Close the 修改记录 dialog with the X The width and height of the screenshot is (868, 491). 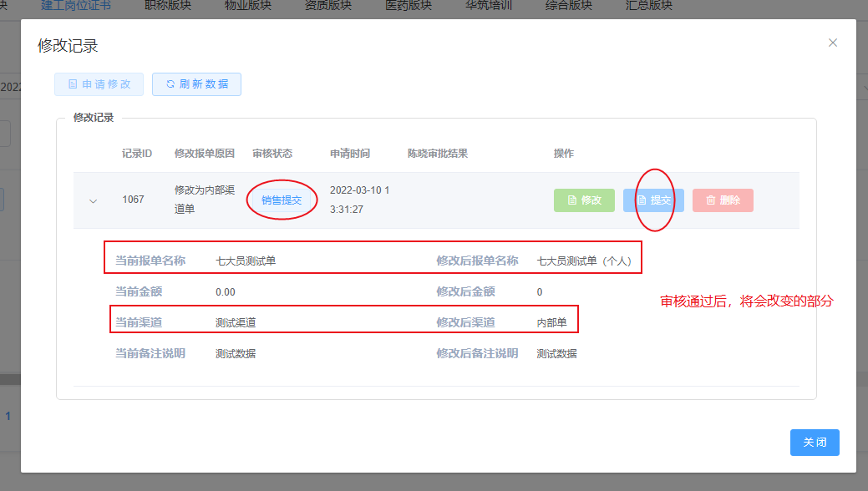point(832,43)
